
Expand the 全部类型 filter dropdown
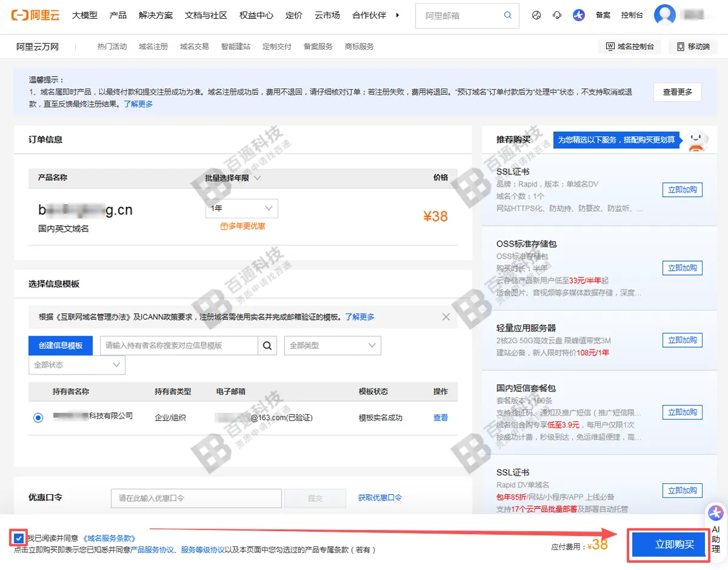click(x=332, y=345)
